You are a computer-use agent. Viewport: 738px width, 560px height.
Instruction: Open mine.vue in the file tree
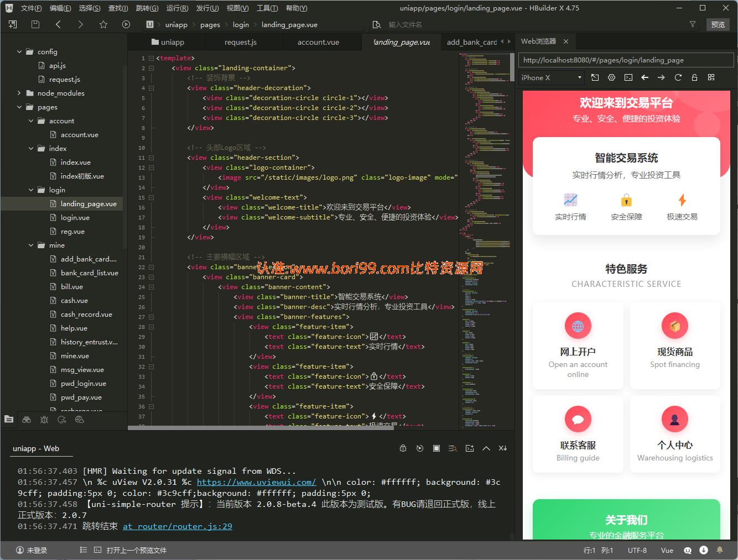(x=75, y=355)
